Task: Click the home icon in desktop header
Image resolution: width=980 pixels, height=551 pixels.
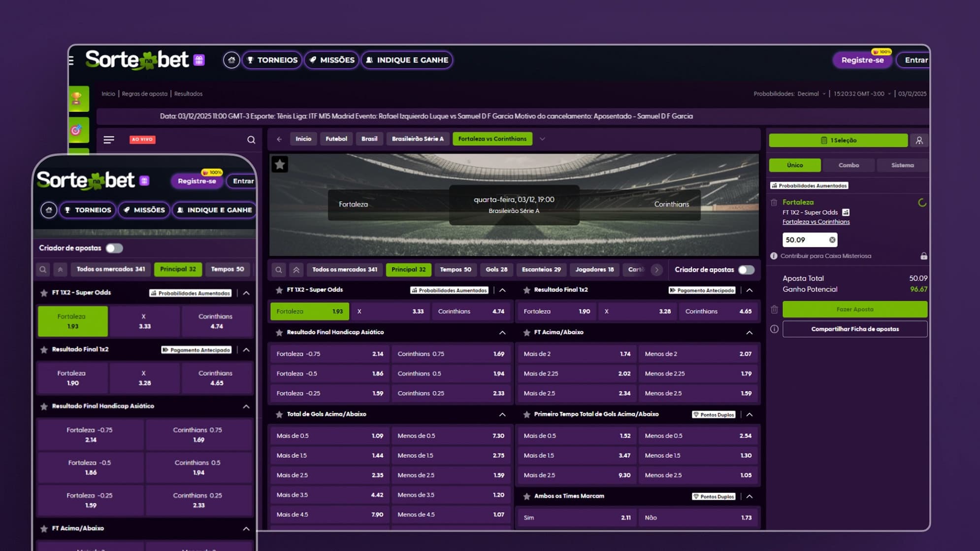Action: click(x=231, y=60)
